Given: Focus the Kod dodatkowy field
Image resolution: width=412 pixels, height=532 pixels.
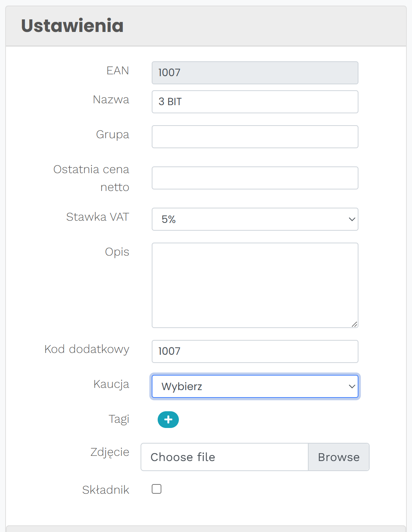Looking at the screenshot, I should pos(255,351).
